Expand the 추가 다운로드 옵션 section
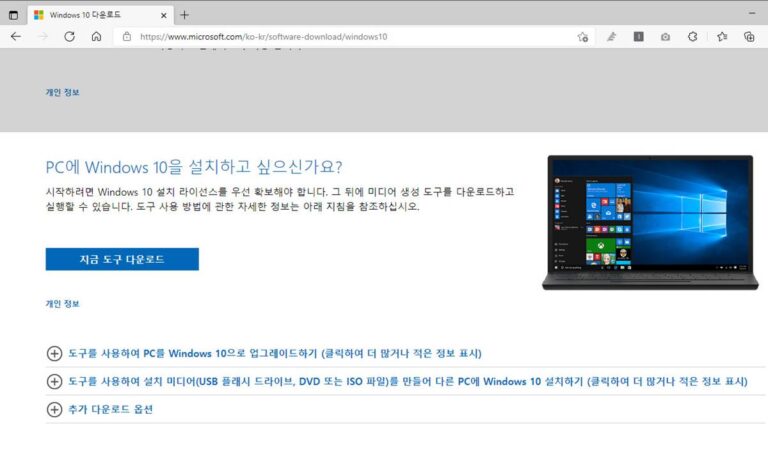The image size is (768, 452). 99,409
